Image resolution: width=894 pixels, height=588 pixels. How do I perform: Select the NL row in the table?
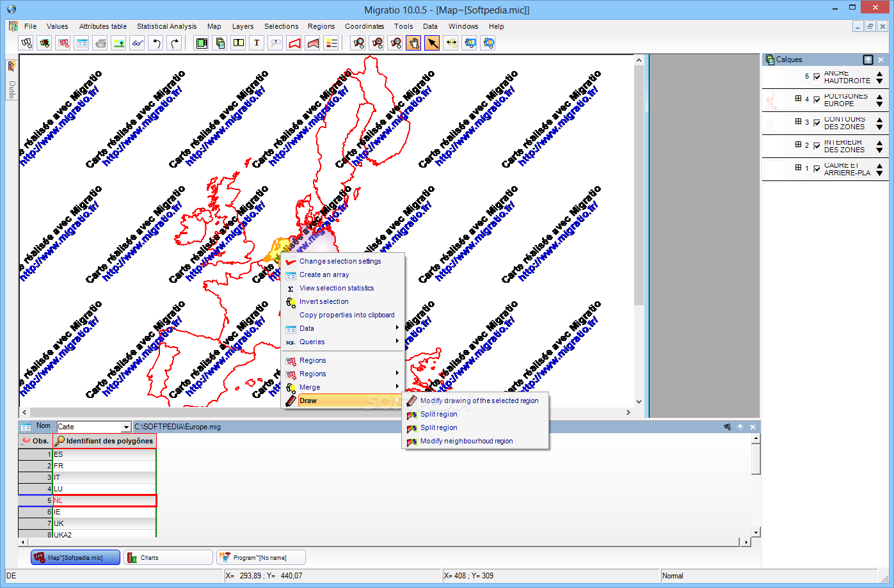pos(88,500)
